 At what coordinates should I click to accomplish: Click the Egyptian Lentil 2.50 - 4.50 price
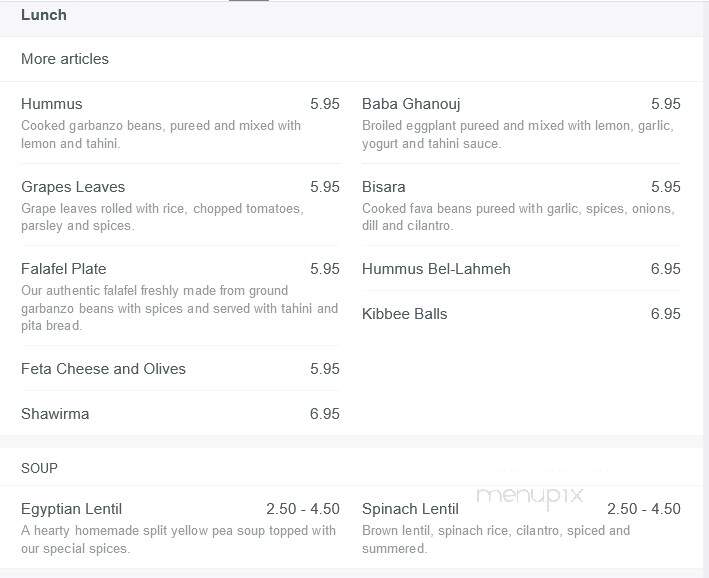[303, 509]
